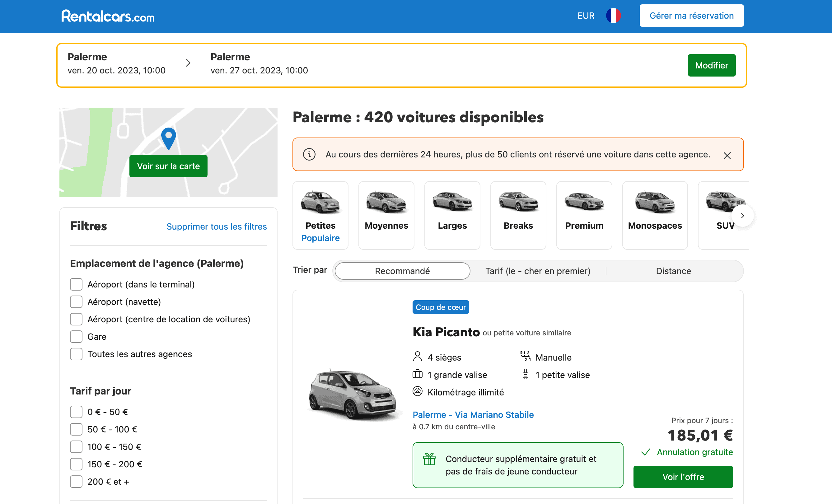
Task: Click the Rentalcars.com logo
Action: 108,16
